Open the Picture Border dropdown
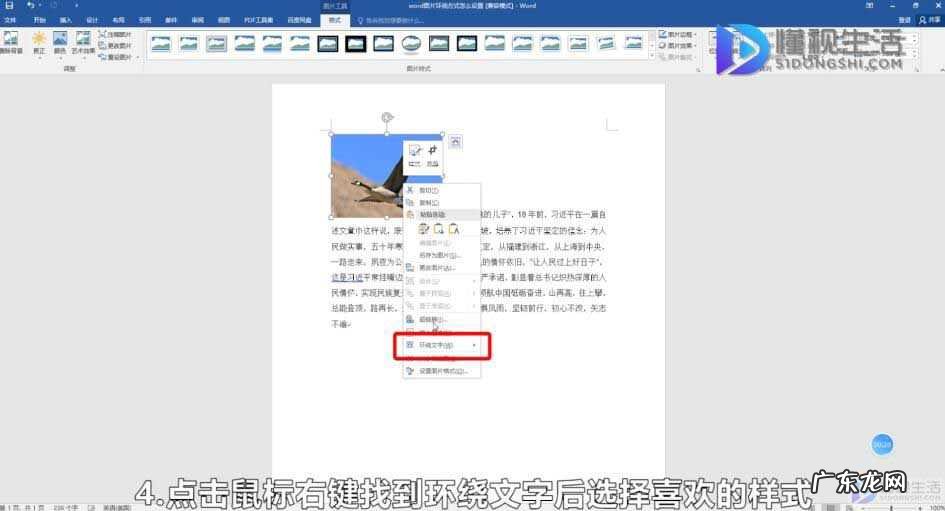This screenshot has height=511, width=945. click(677, 34)
